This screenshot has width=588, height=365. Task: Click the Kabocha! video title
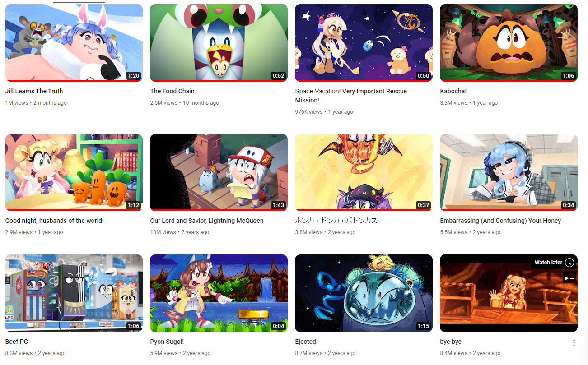[453, 91]
